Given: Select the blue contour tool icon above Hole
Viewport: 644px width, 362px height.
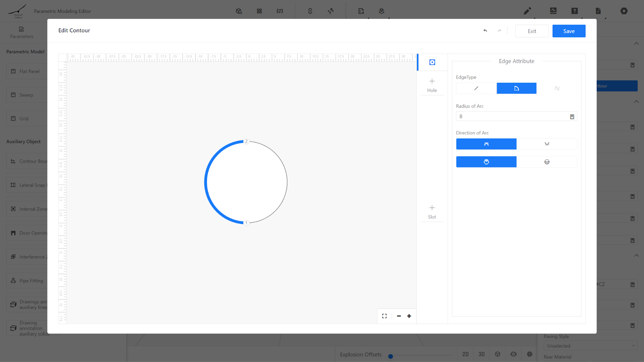Looking at the screenshot, I should (432, 62).
